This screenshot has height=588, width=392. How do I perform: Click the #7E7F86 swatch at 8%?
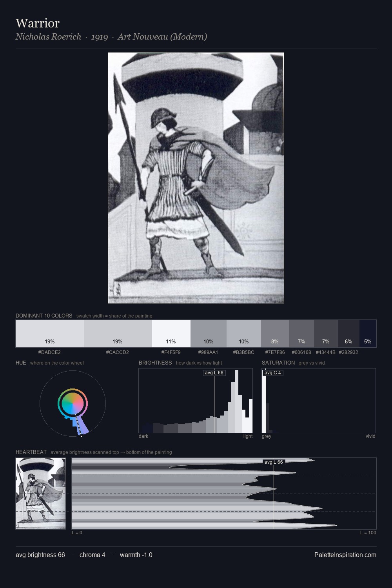[275, 334]
